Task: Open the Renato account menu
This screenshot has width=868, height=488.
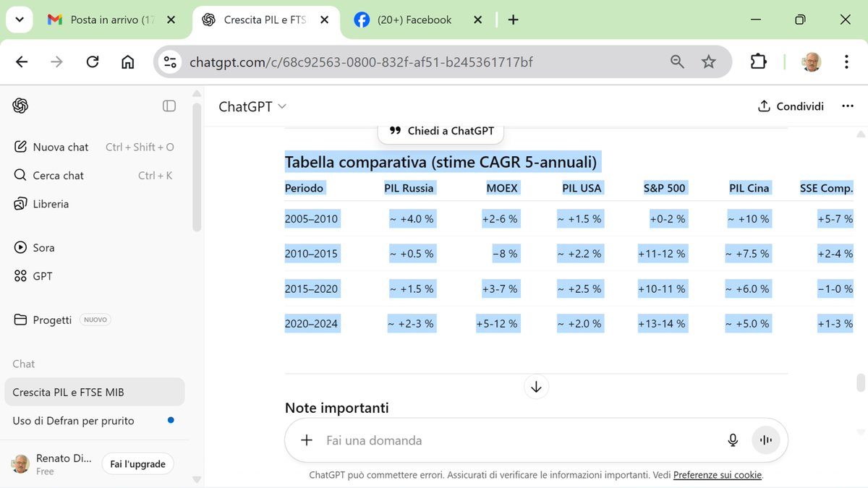Action: click(52, 464)
